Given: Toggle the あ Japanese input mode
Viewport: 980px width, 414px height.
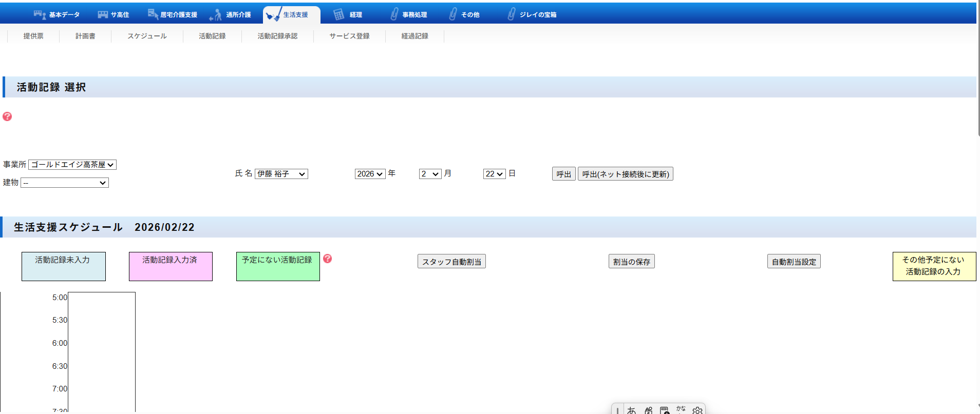Looking at the screenshot, I should (x=631, y=410).
